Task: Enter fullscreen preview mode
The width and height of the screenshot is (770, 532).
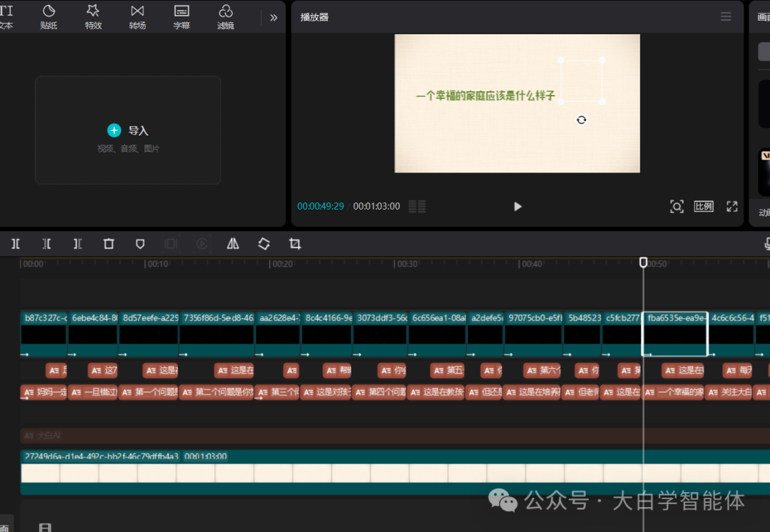Action: coord(731,206)
